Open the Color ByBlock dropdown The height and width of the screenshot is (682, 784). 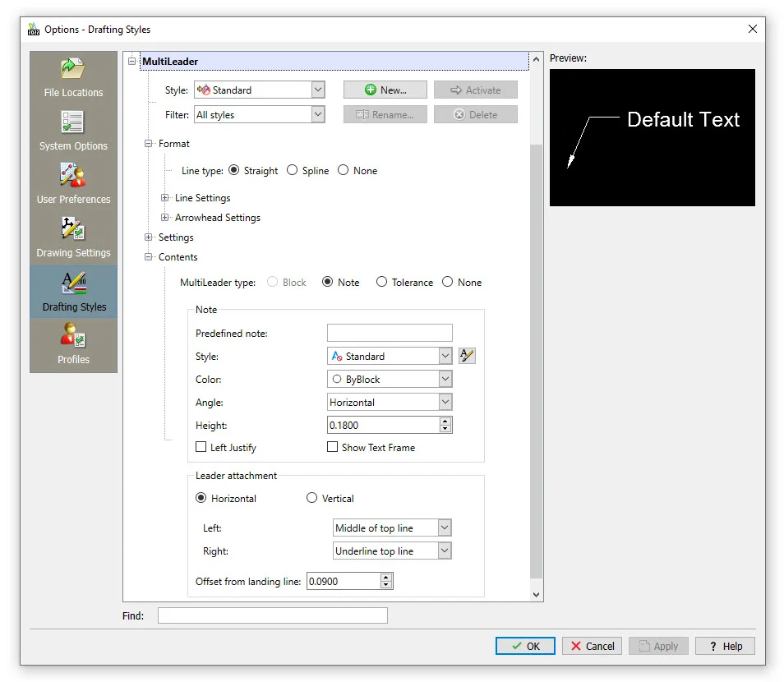click(x=445, y=380)
